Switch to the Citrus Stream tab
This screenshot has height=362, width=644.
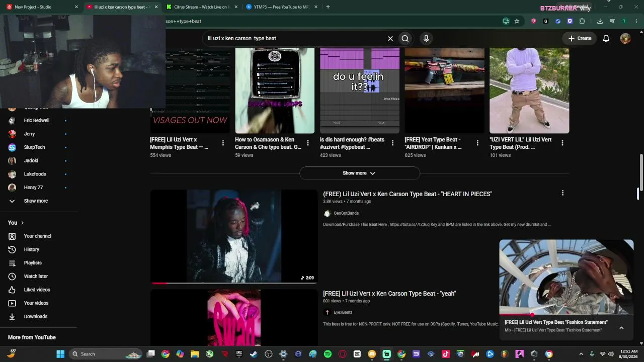pos(202,7)
